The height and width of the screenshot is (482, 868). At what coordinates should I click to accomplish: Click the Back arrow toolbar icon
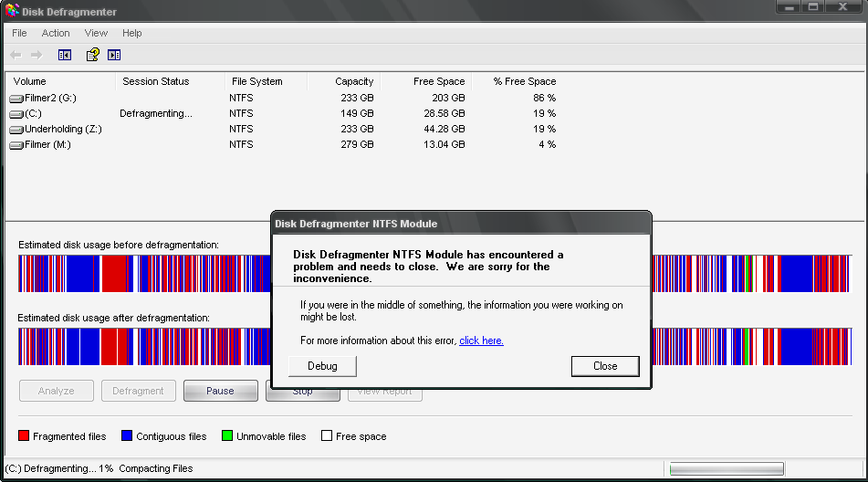(x=16, y=55)
